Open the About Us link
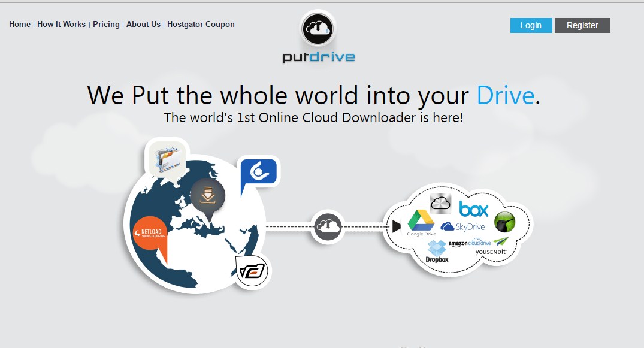644x348 pixels. (143, 24)
